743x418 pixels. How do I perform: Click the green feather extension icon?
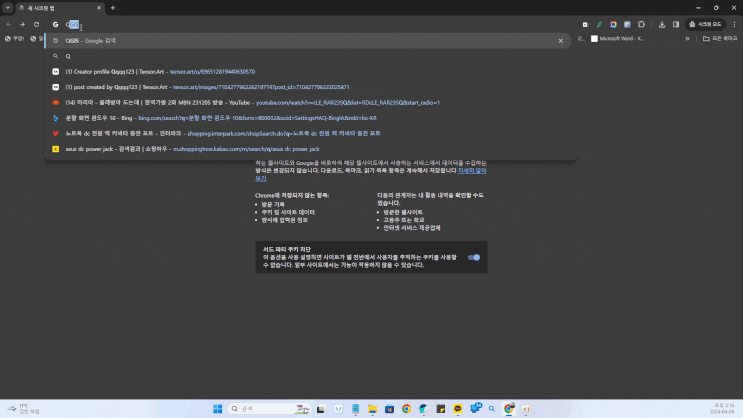point(599,24)
